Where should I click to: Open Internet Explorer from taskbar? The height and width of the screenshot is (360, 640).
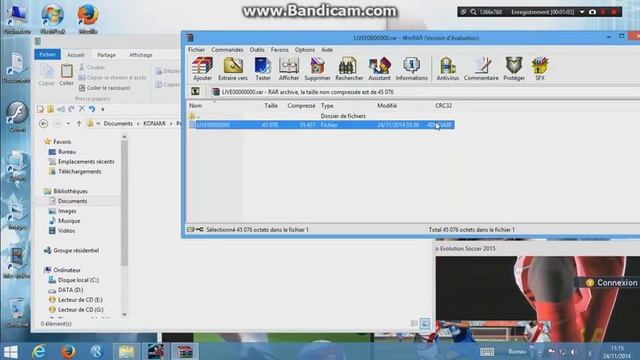coord(39,351)
